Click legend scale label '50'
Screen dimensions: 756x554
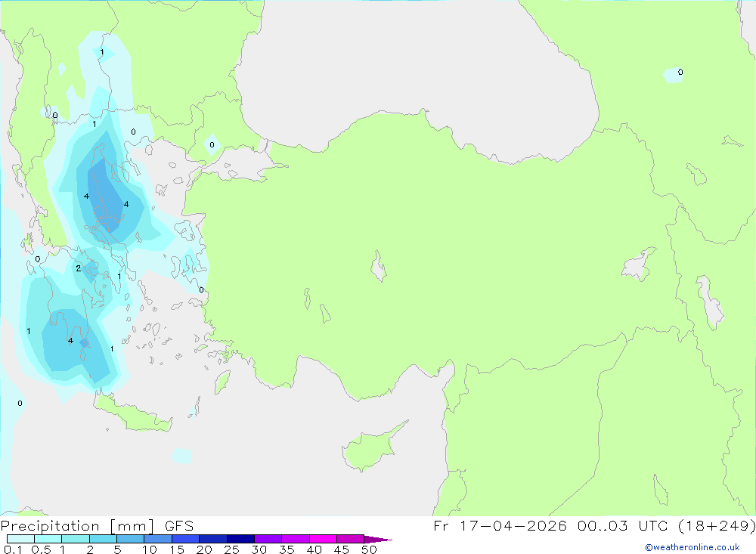[x=369, y=549]
